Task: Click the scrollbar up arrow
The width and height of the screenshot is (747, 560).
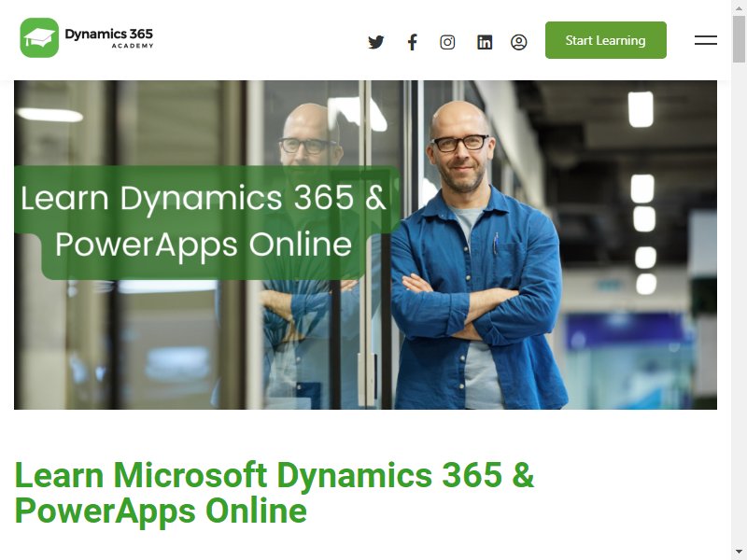Action: click(739, 7)
